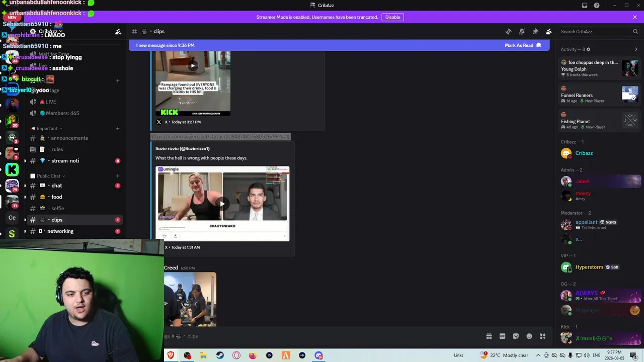Click the Creed username

[171, 267]
